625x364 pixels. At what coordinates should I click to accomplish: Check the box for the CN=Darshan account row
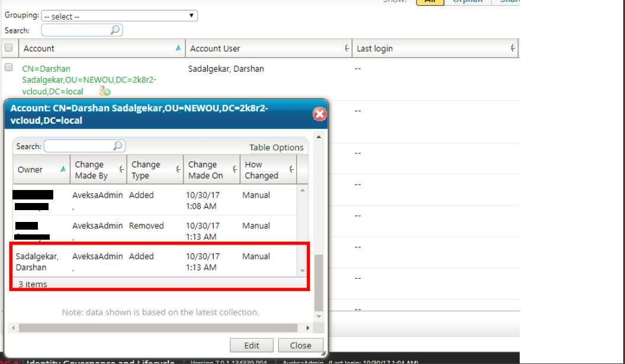click(9, 67)
